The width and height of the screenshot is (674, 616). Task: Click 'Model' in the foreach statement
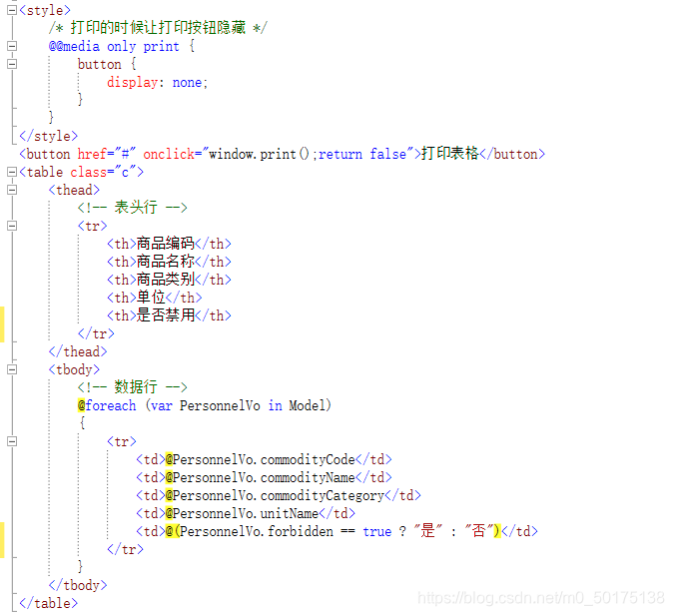[307, 405]
